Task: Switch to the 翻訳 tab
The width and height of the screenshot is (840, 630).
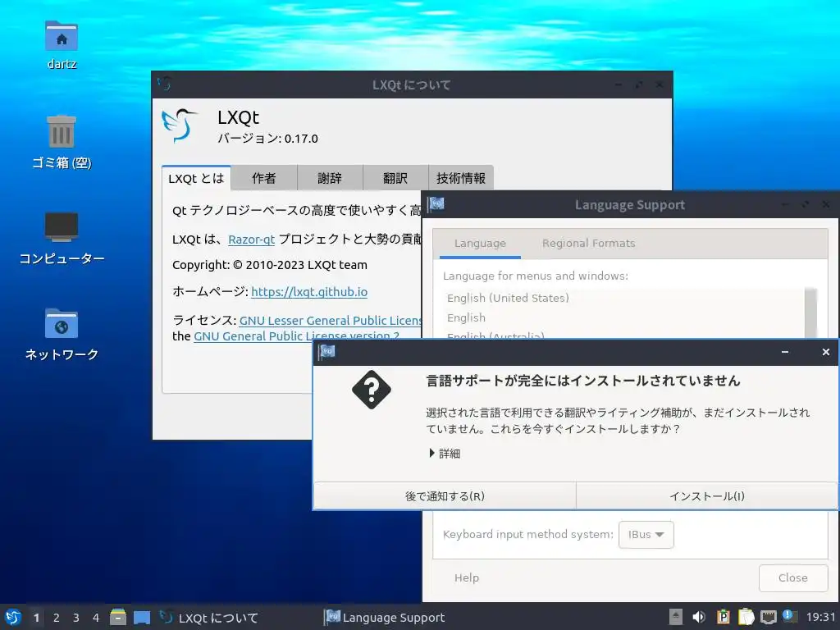Action: click(x=395, y=178)
